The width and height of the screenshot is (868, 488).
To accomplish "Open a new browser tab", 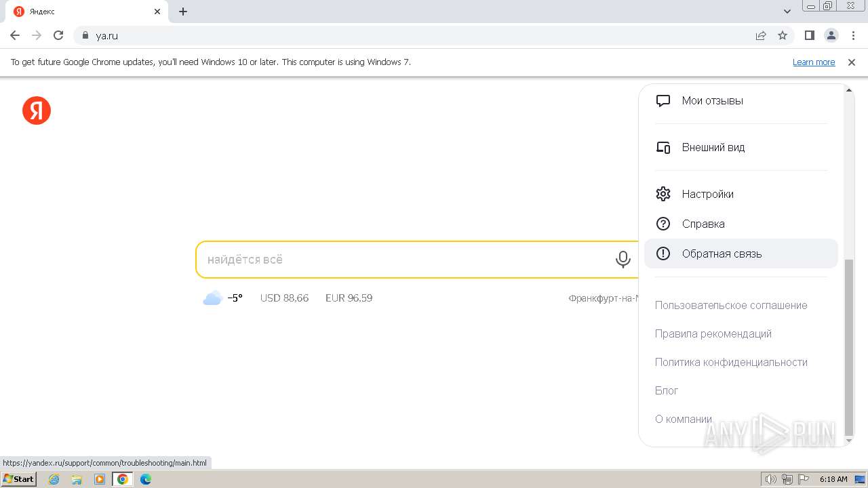I will pyautogui.click(x=183, y=12).
